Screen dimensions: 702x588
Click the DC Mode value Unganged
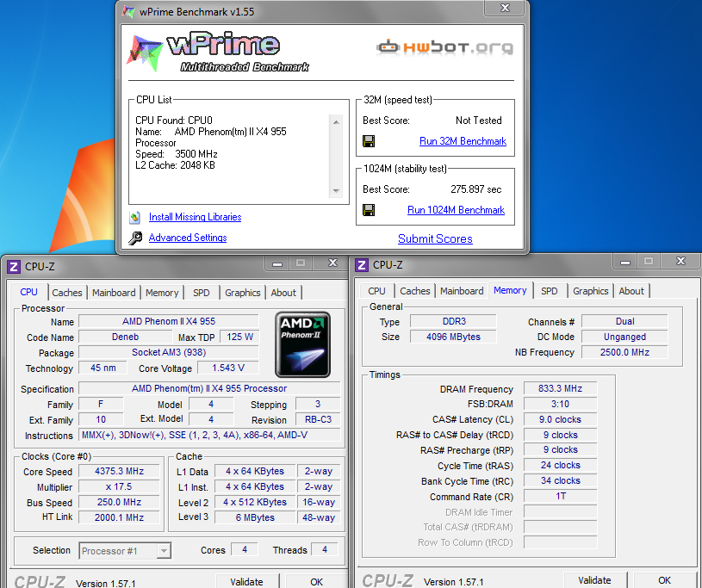[x=624, y=337]
